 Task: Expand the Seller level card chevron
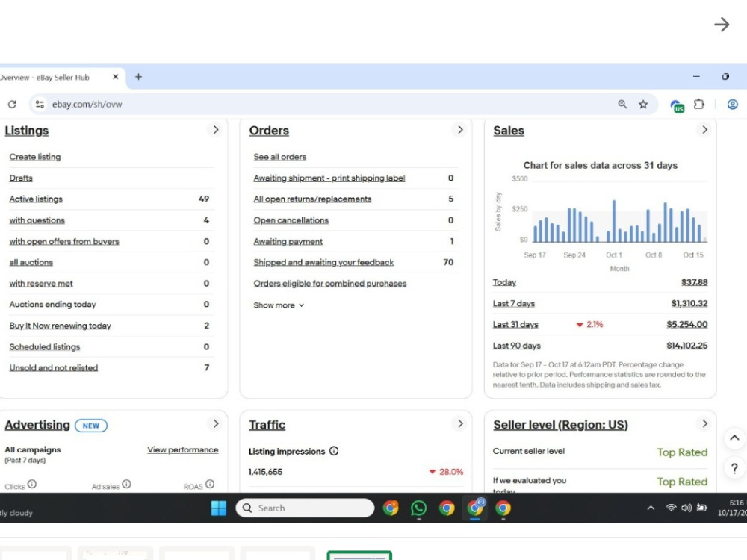pos(704,423)
